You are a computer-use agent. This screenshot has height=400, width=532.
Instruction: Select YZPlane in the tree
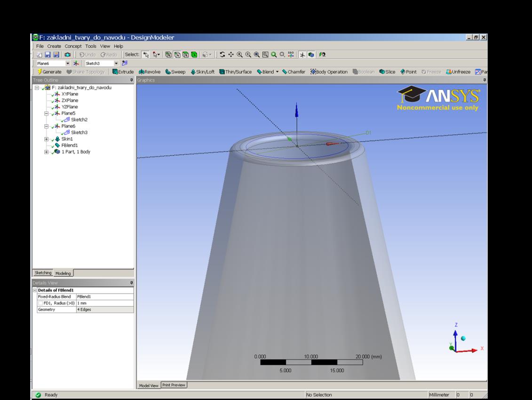click(x=70, y=107)
